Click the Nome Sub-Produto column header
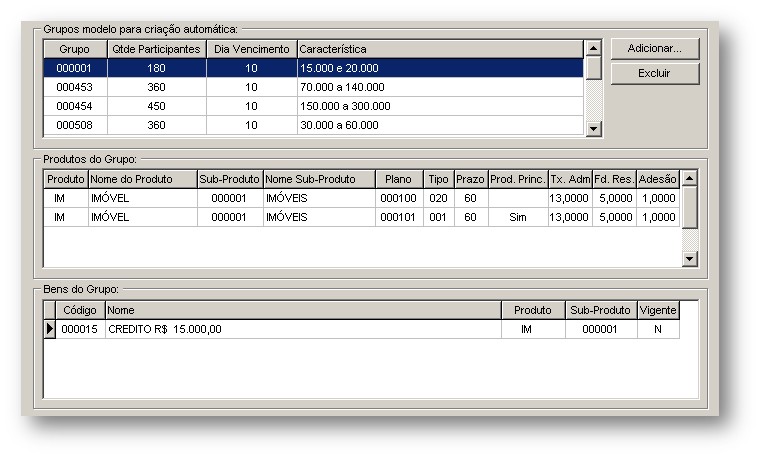 click(319, 179)
